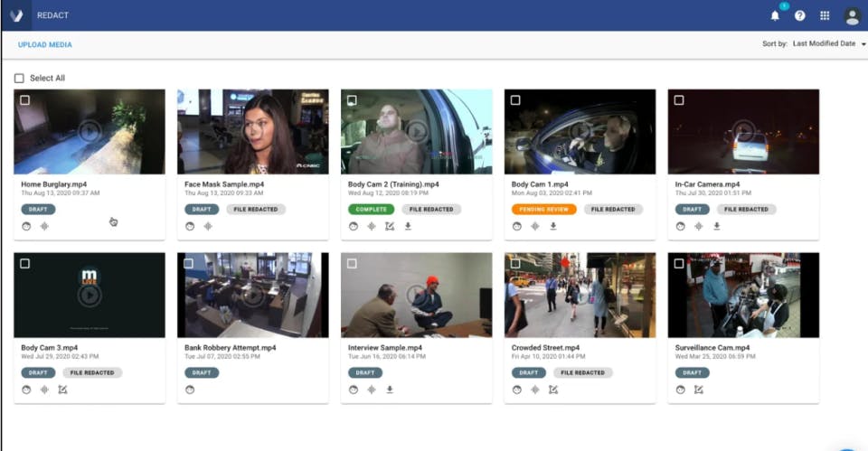Viewport: 868px width, 451px height.
Task: Click COMPLETE badge on Body Cam 2
Action: coord(371,209)
